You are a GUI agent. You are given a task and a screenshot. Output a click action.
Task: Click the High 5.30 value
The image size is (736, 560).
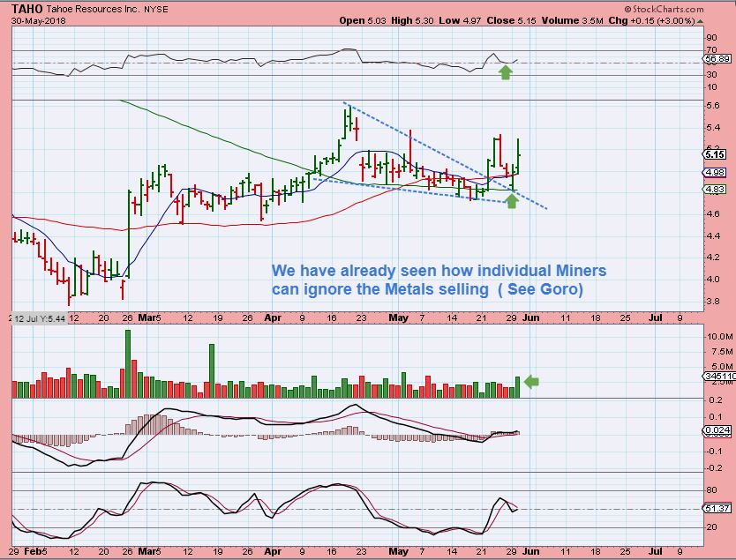(412, 20)
